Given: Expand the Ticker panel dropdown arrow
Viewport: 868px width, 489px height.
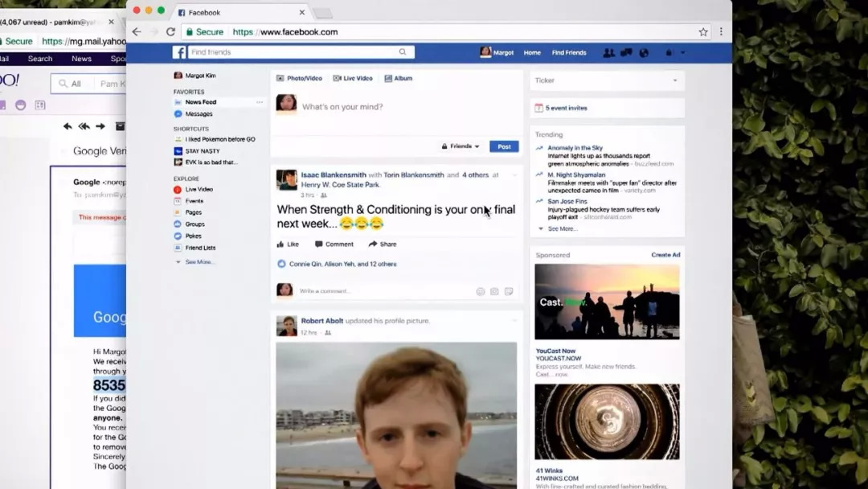Looking at the screenshot, I should [x=674, y=80].
